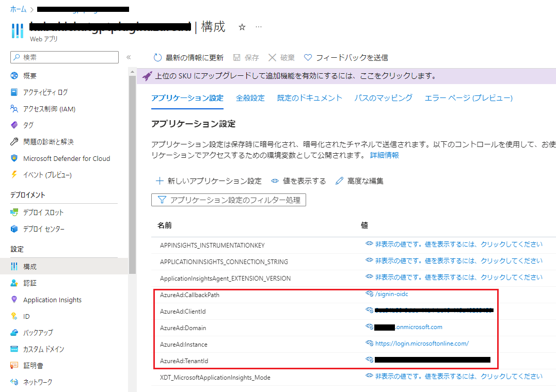Click the 保存 save button
The height and width of the screenshot is (392, 556).
coord(246,57)
